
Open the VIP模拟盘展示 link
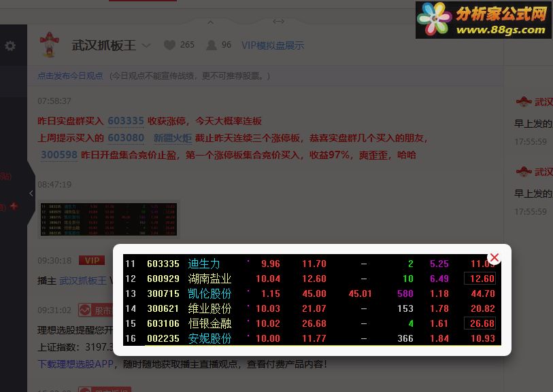[273, 46]
